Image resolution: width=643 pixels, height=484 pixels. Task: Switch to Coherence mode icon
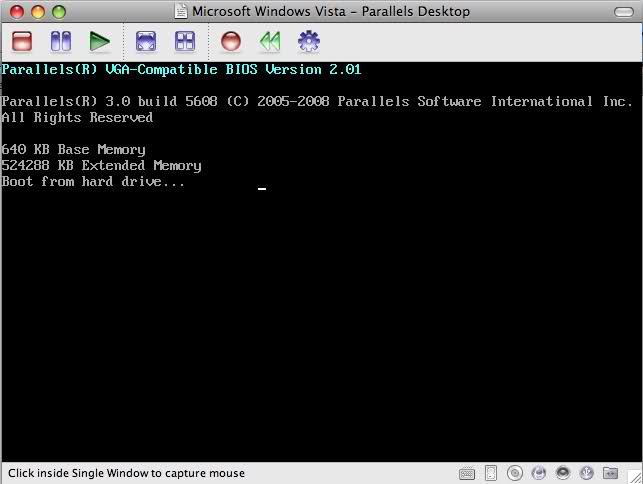tap(185, 41)
